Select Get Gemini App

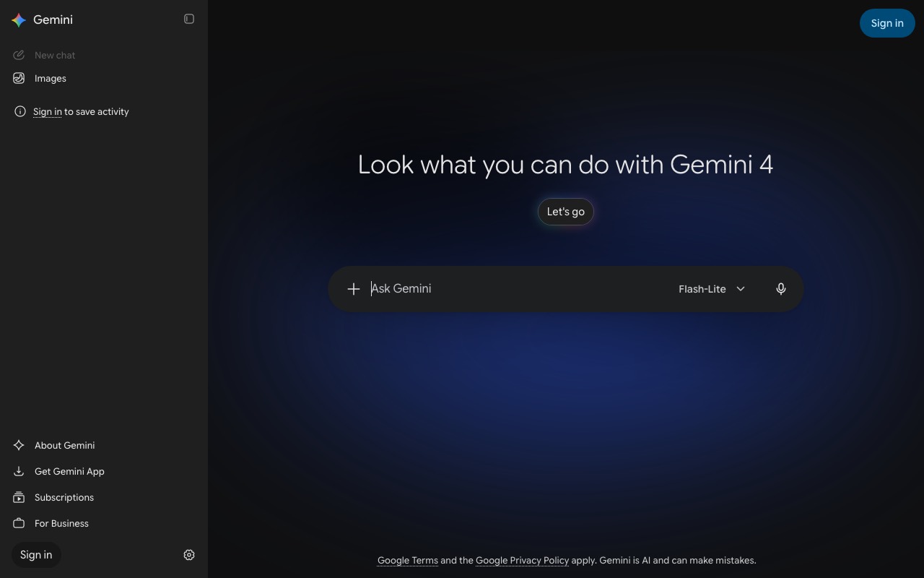(x=104, y=471)
